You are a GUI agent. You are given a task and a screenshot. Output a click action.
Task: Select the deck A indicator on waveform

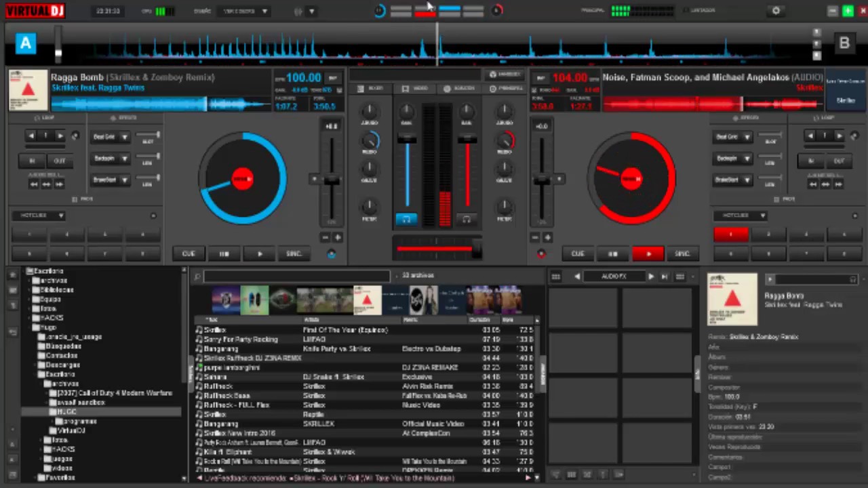(x=25, y=43)
